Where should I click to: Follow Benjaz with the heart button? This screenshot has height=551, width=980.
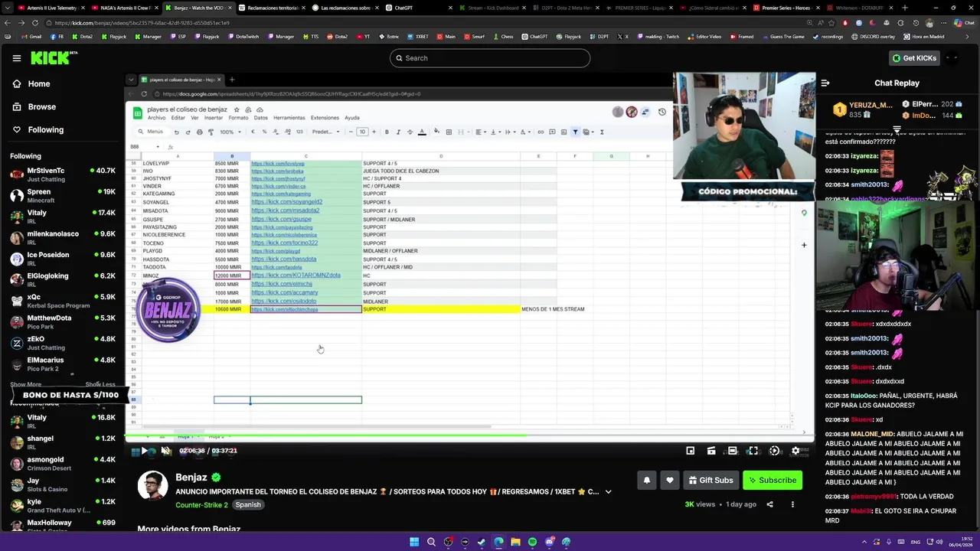point(670,481)
